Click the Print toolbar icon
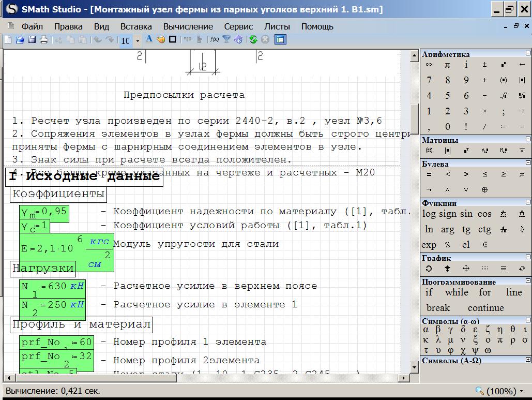Image resolution: width=532 pixels, height=400 pixels. pyautogui.click(x=44, y=40)
